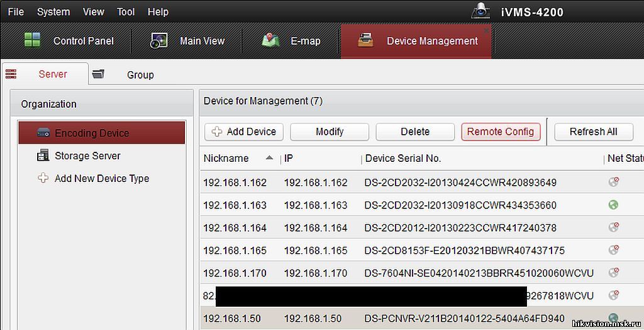Open Remote Config
The width and height of the screenshot is (644, 330).
[x=501, y=132]
